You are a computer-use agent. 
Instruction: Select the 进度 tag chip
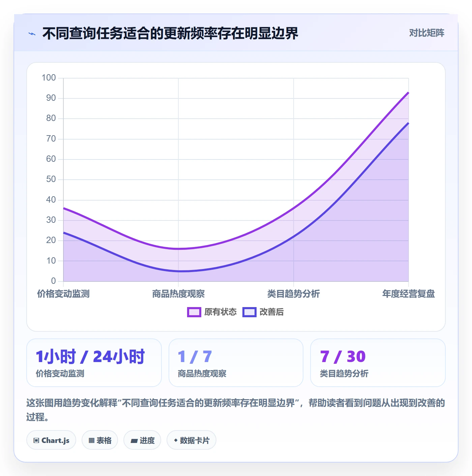pyautogui.click(x=142, y=440)
